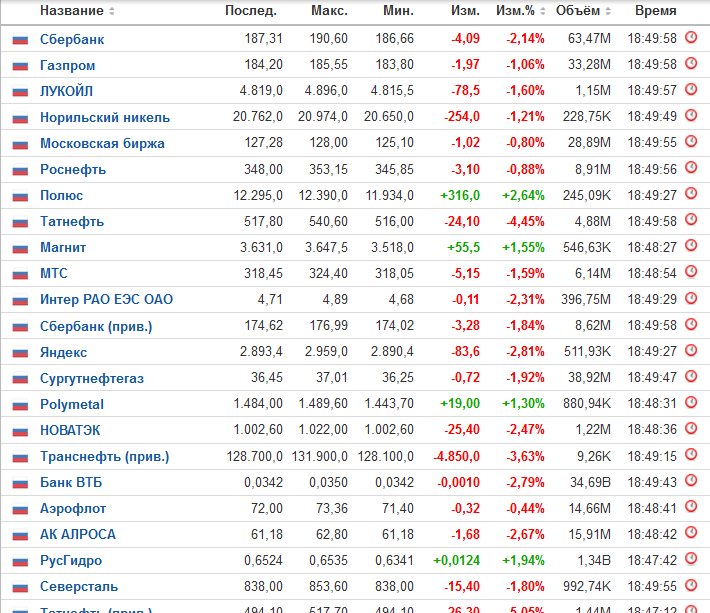Click clock icon in Норильский никель row
Viewport: 710px width, 613px height.
(x=691, y=115)
